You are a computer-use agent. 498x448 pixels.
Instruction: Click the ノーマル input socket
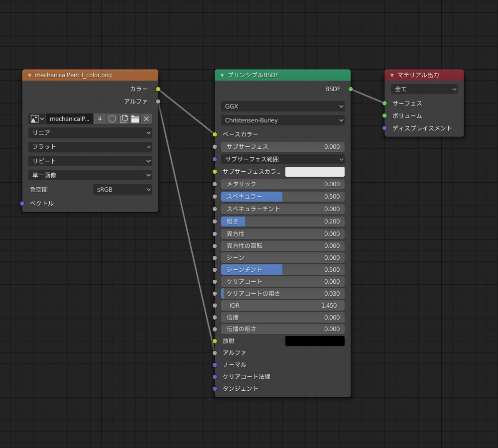click(x=215, y=365)
